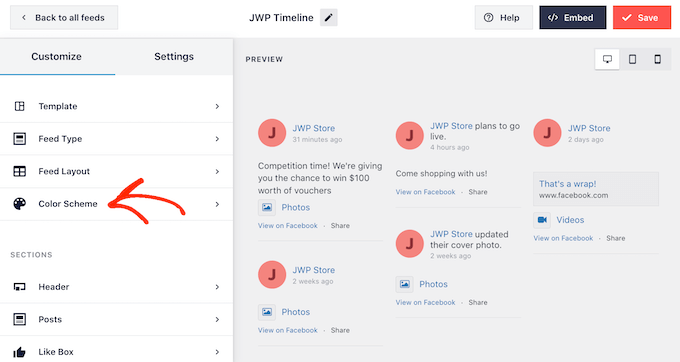Open JWP Store link in 31 minutes ago post
This screenshot has height=362, width=680.
coord(314,128)
